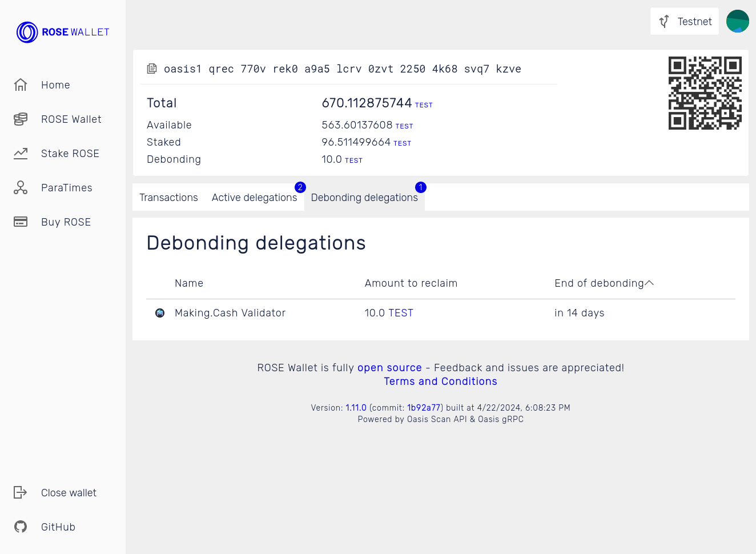Image resolution: width=756 pixels, height=554 pixels.
Task: Click the Making.Cash Validator logo
Action: tap(160, 313)
